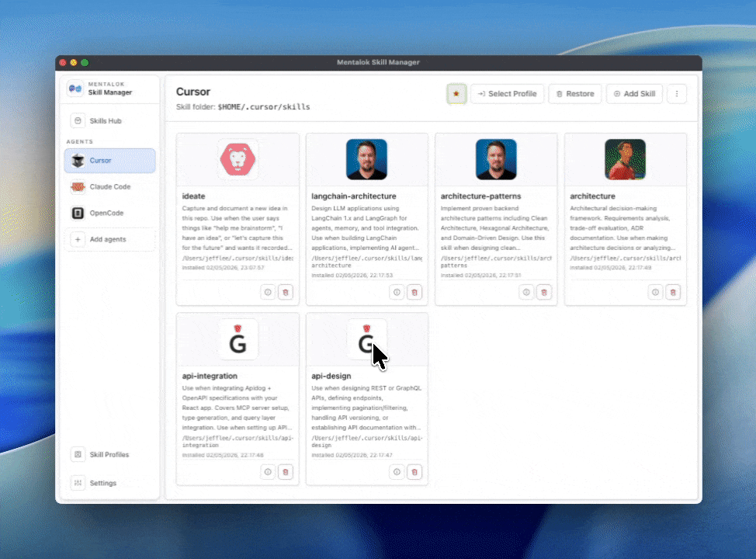Click the Settings sliders icon
Image resolution: width=756 pixels, height=559 pixels.
click(x=78, y=483)
